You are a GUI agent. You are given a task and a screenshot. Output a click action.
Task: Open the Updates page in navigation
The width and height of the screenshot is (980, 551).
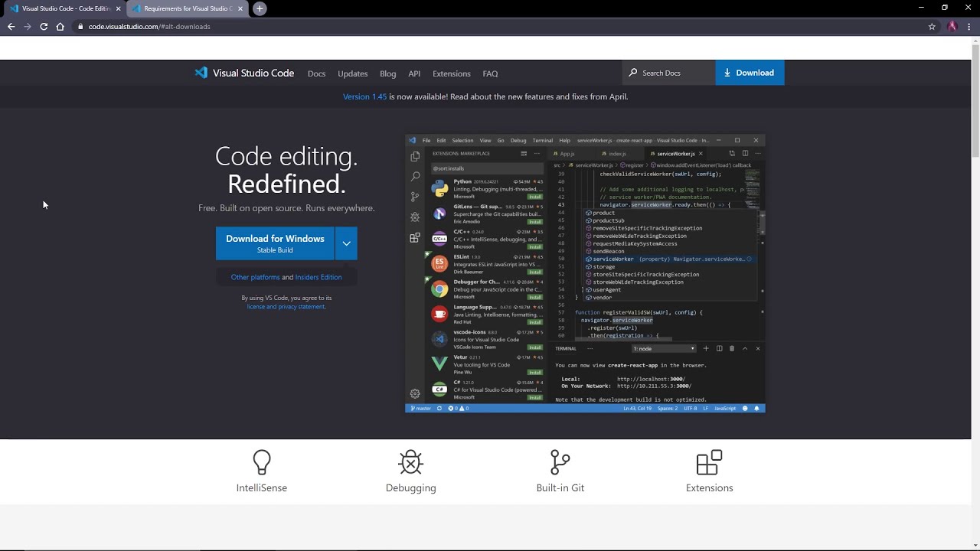(353, 73)
